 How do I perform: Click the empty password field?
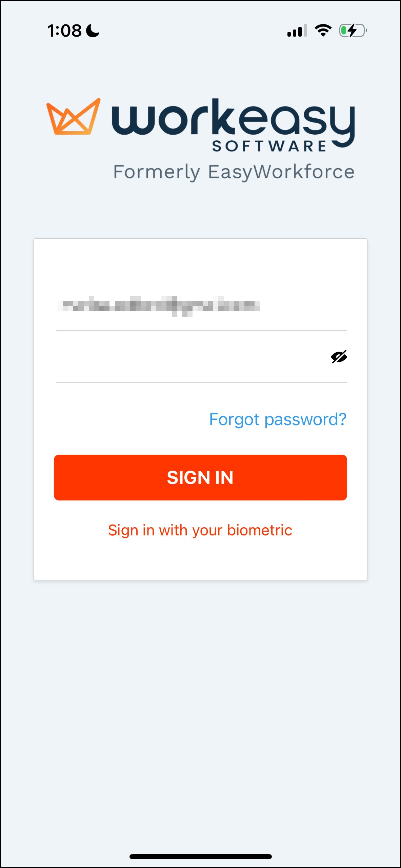click(x=192, y=357)
